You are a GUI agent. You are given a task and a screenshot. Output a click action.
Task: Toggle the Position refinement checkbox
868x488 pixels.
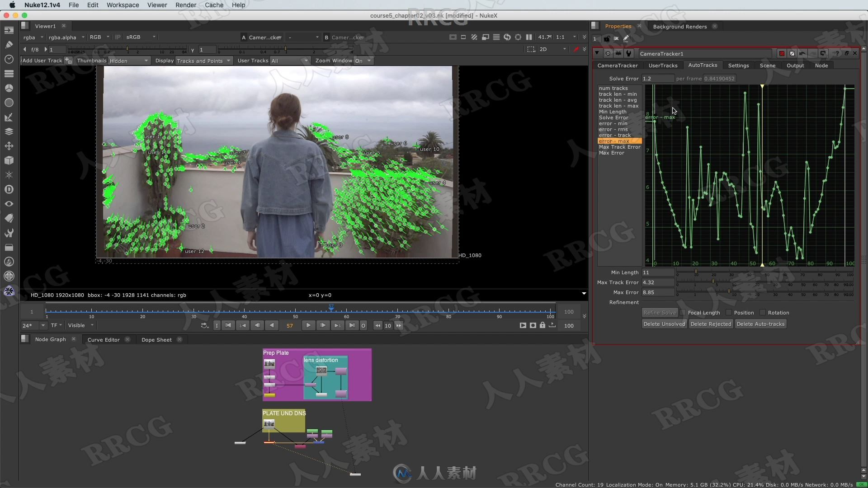pos(729,313)
